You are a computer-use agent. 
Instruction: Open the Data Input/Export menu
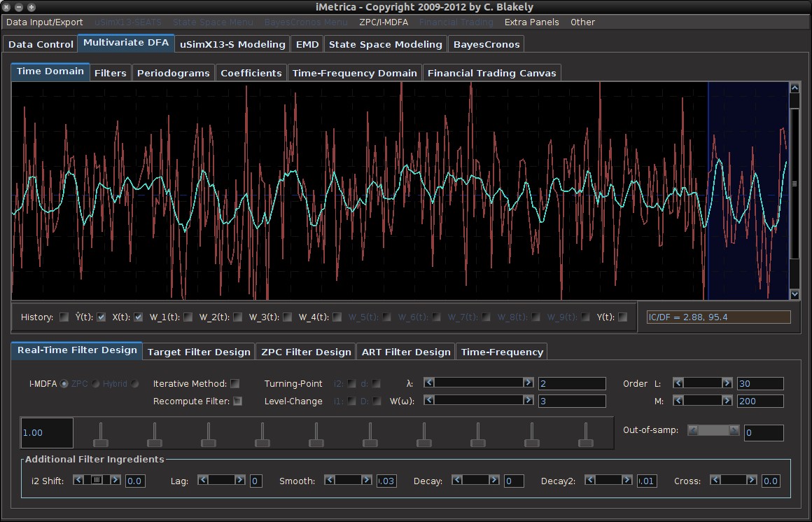click(45, 22)
